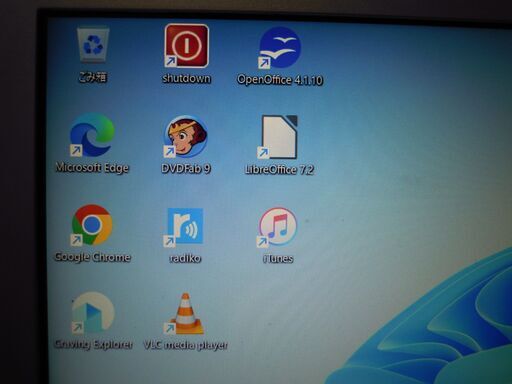The width and height of the screenshot is (512, 384).
Task: Select the DVDFab 9 monkey icon
Action: [186, 136]
